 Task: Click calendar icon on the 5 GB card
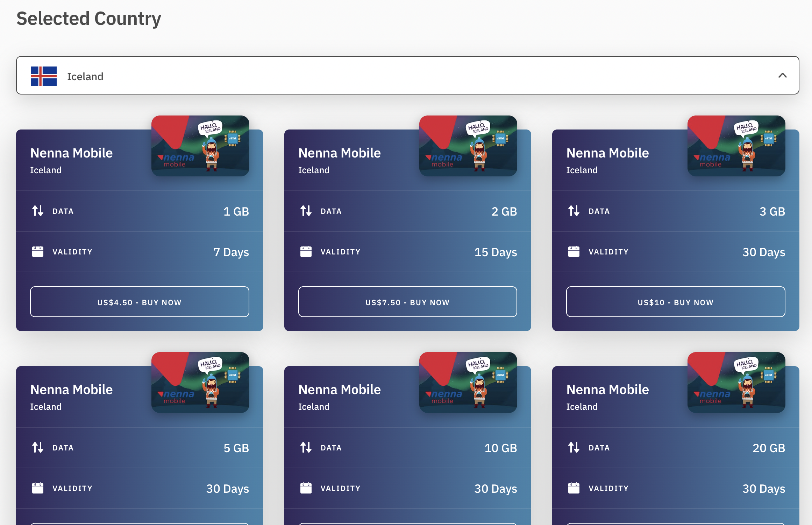click(x=38, y=488)
